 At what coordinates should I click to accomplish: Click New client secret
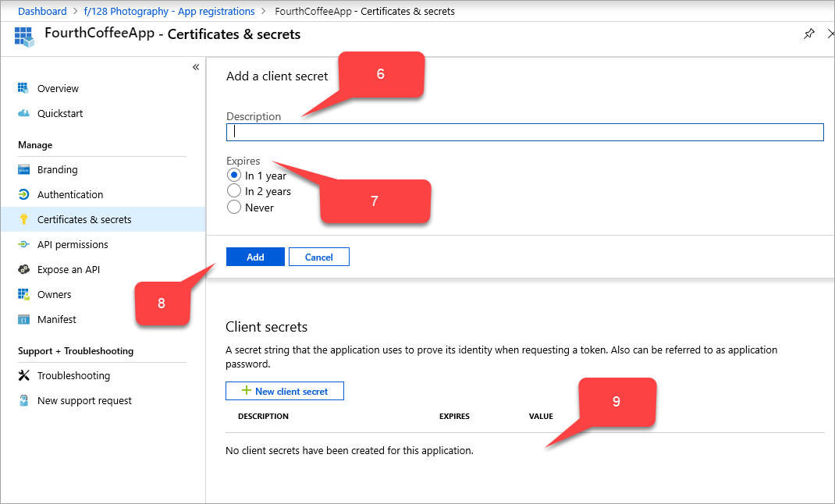point(284,390)
